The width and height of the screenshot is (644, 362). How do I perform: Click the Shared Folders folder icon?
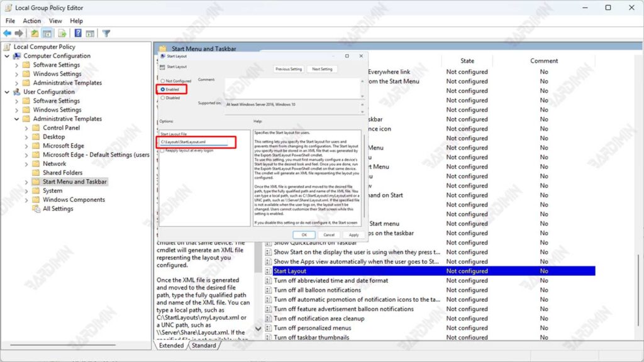point(36,173)
